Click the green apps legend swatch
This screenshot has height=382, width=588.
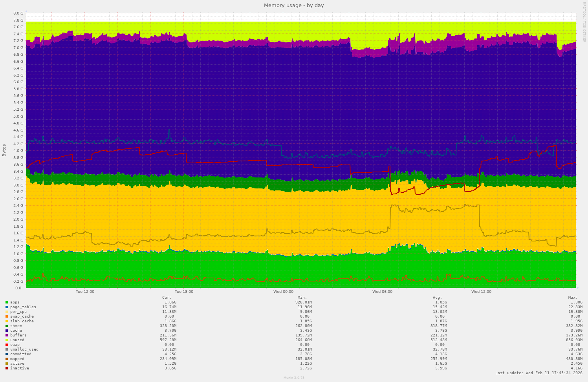(x=7, y=302)
